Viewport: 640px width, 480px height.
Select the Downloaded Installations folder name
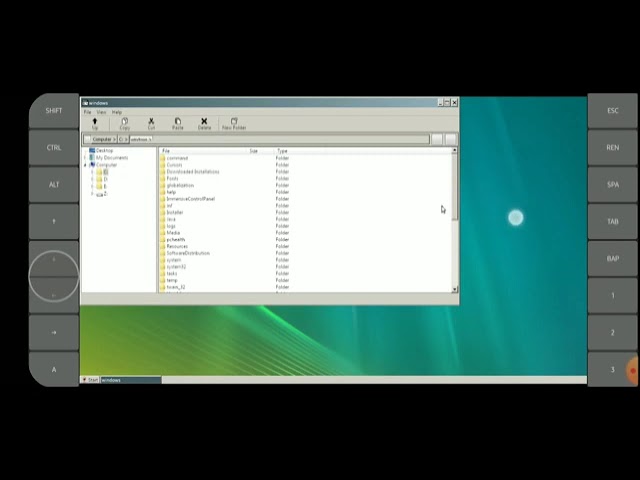pos(193,171)
